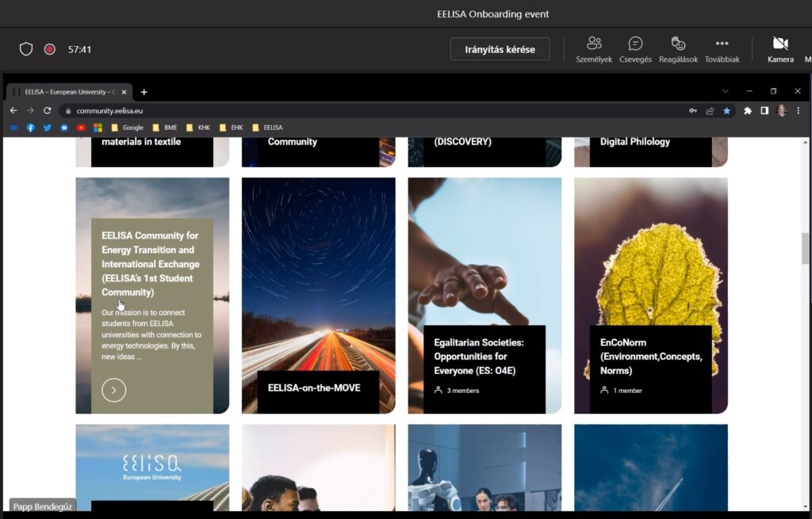Select the EELISA – European University browser tab
Viewport: 812px width, 519px height.
tap(70, 92)
